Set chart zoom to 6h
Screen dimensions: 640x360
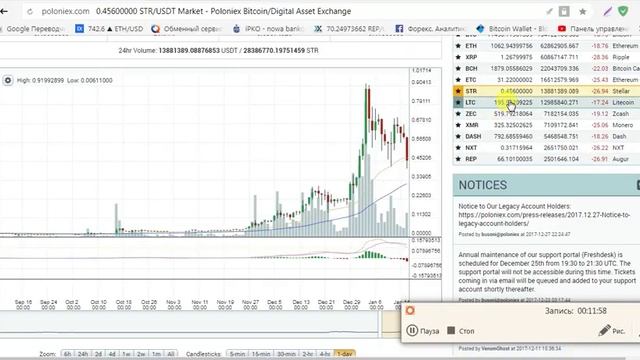tap(67, 354)
